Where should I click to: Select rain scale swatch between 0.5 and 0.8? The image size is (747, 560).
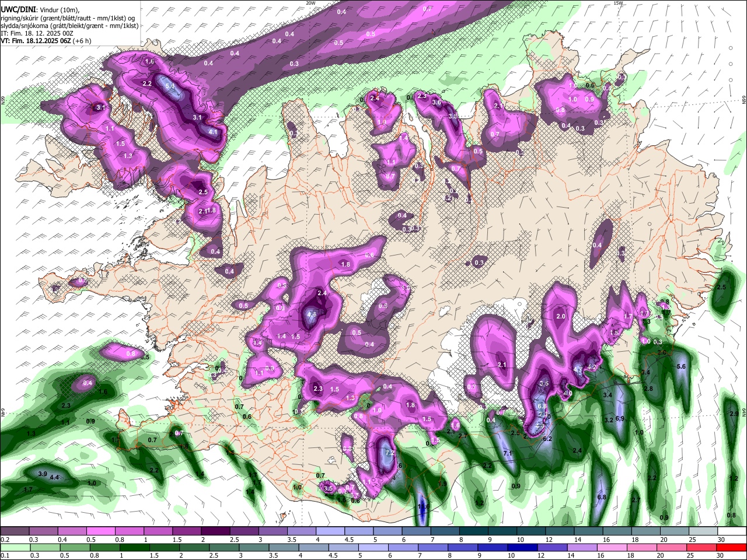tap(75, 547)
